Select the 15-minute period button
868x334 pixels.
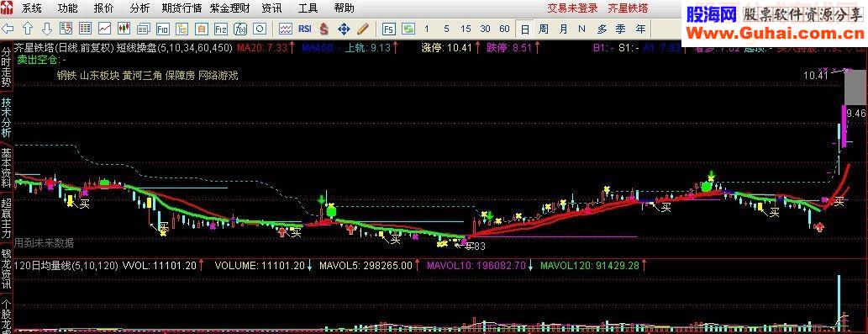click(466, 29)
